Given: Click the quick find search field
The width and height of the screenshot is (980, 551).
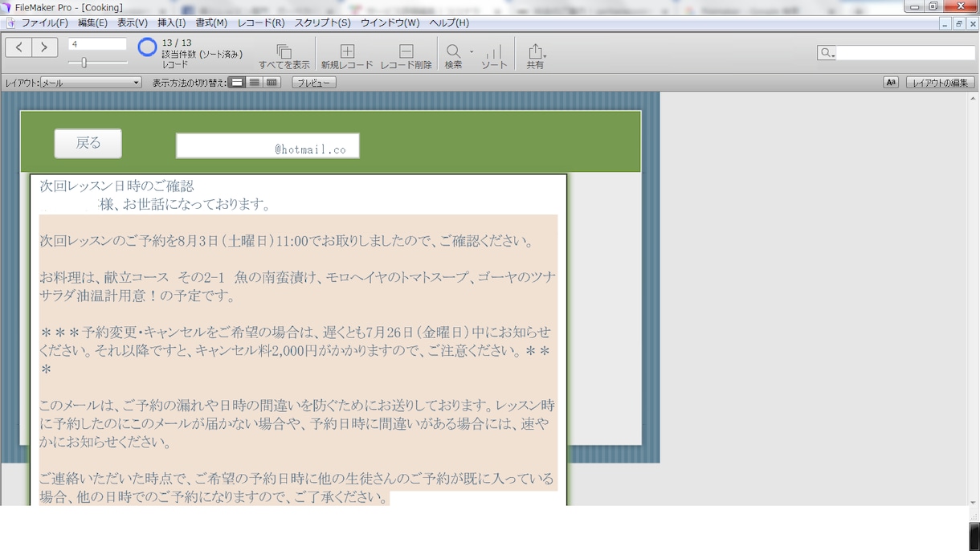Looking at the screenshot, I should tap(905, 53).
